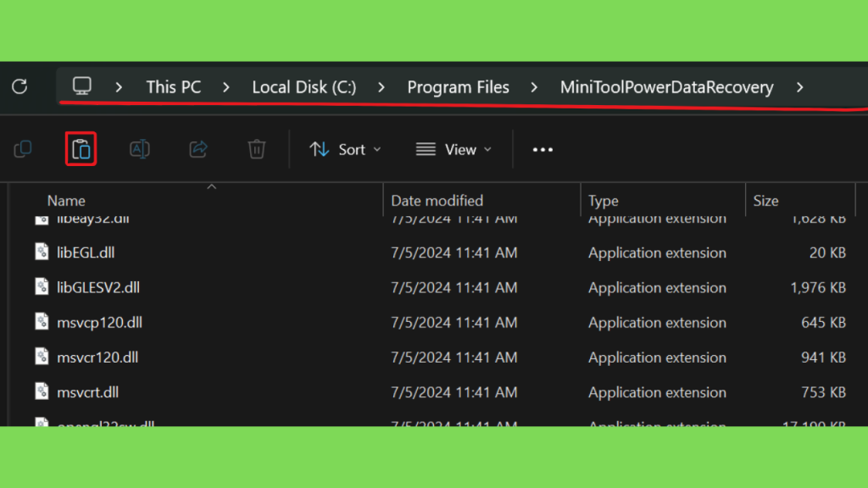Click the PC monitor icon in address bar
The height and width of the screenshot is (488, 868).
[x=82, y=86]
